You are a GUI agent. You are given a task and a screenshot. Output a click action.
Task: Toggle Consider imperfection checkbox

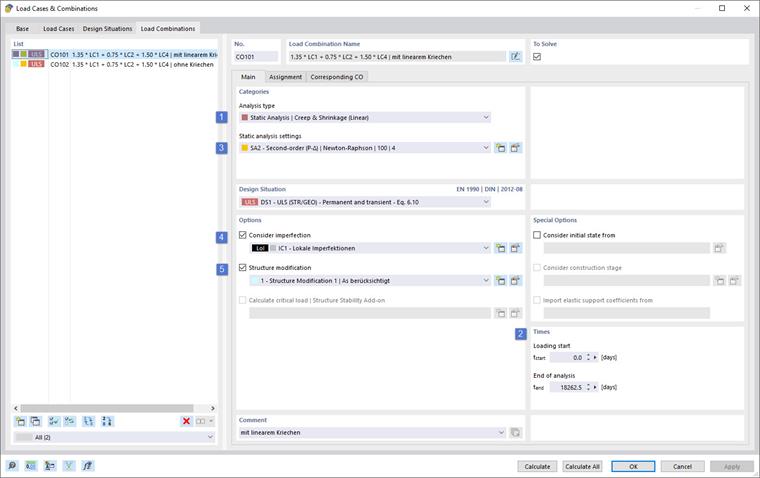tap(243, 235)
